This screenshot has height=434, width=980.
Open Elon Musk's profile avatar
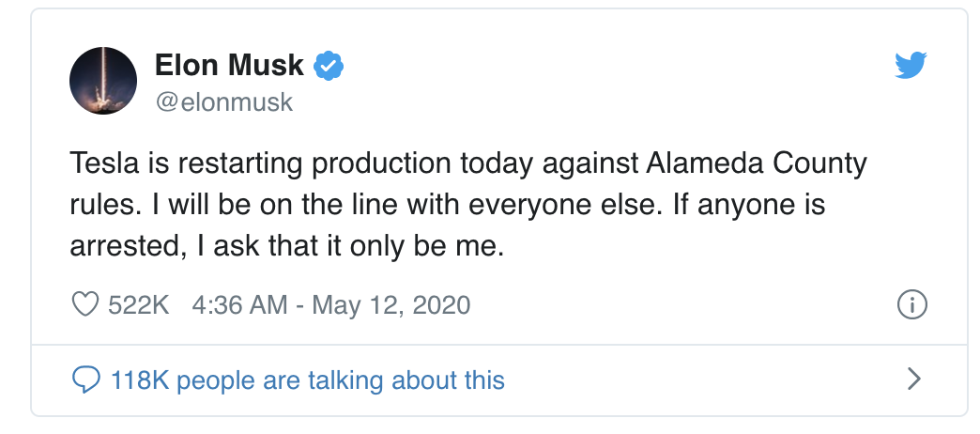[104, 79]
